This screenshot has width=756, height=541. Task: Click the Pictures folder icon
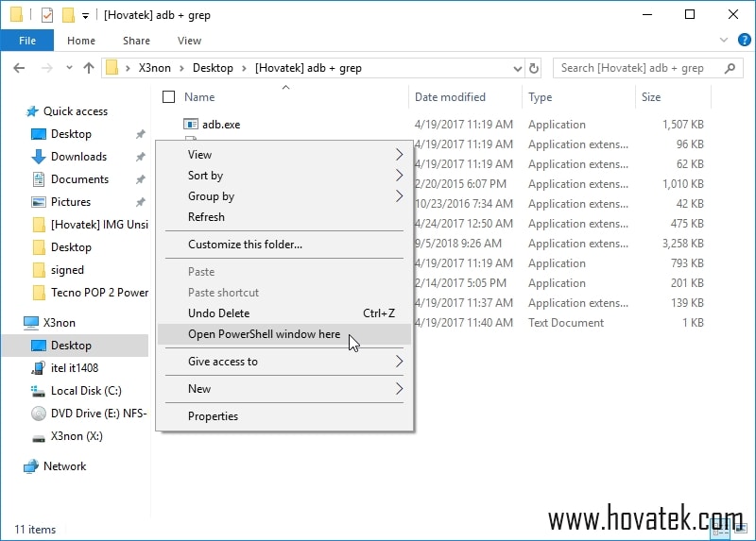click(39, 202)
